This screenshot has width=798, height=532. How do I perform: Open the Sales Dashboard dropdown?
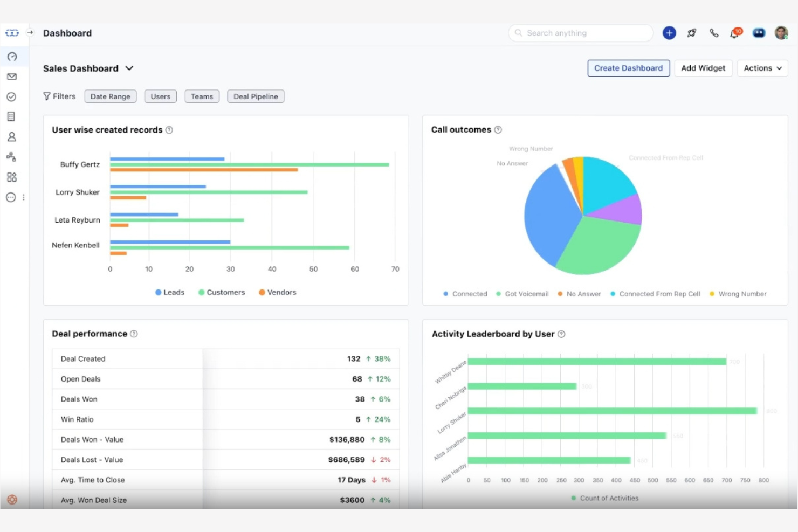(88, 68)
